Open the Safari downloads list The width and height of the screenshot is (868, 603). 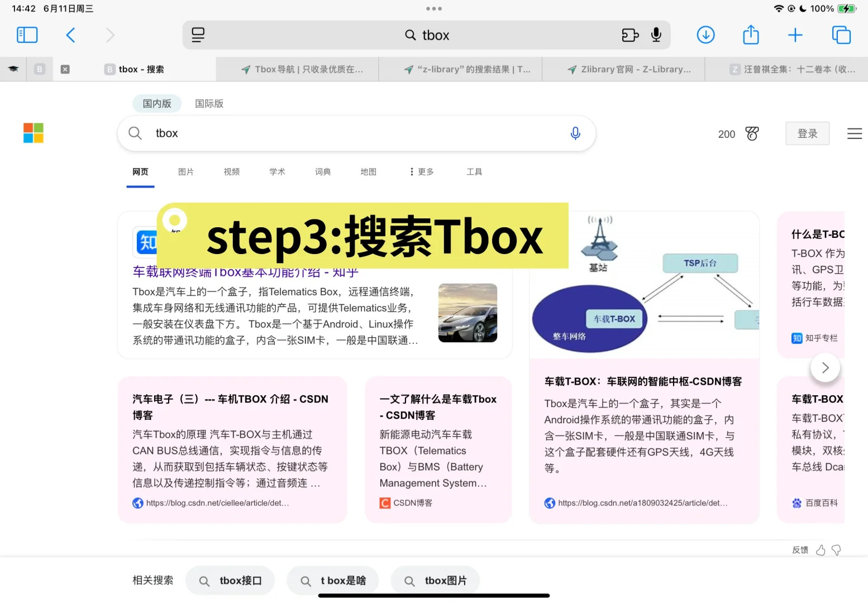pos(706,35)
